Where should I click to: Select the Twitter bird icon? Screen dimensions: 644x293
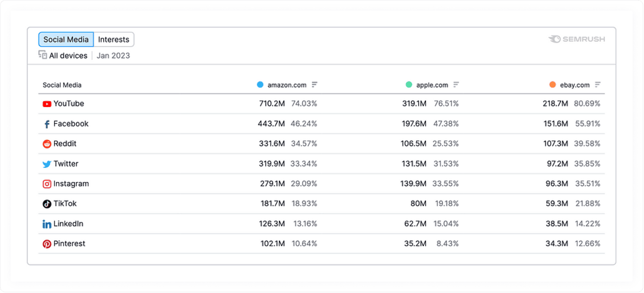coord(46,163)
